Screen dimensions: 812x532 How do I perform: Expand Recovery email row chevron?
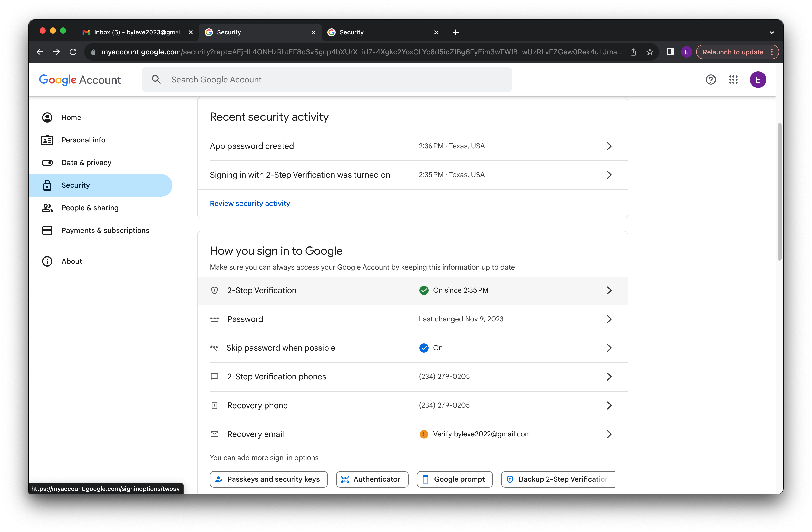(609, 434)
